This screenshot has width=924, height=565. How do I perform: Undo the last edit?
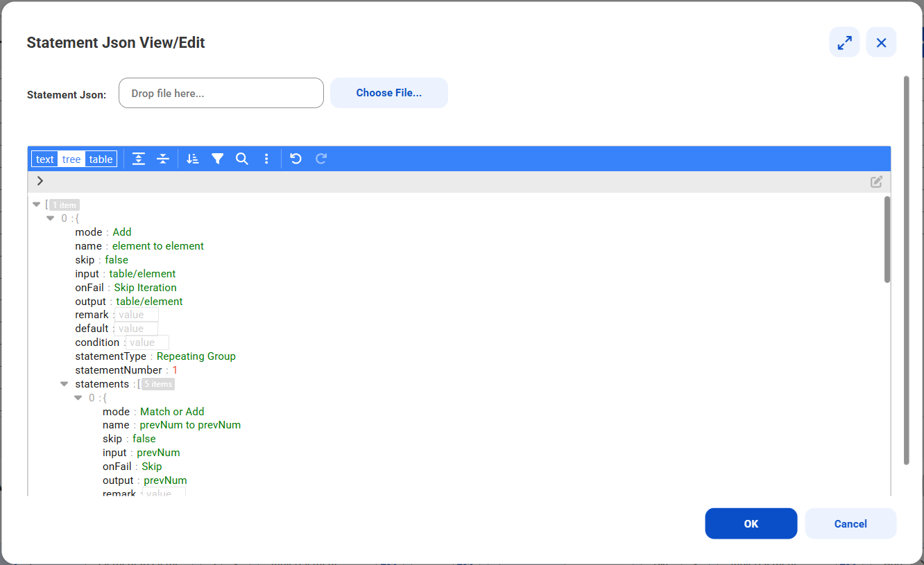[x=296, y=159]
